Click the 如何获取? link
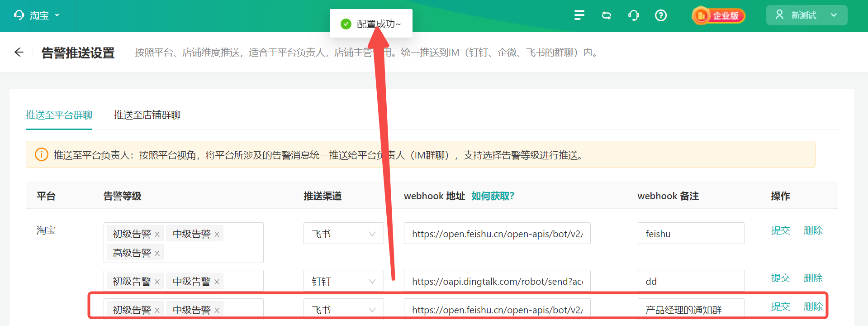868x326 pixels. click(x=493, y=196)
